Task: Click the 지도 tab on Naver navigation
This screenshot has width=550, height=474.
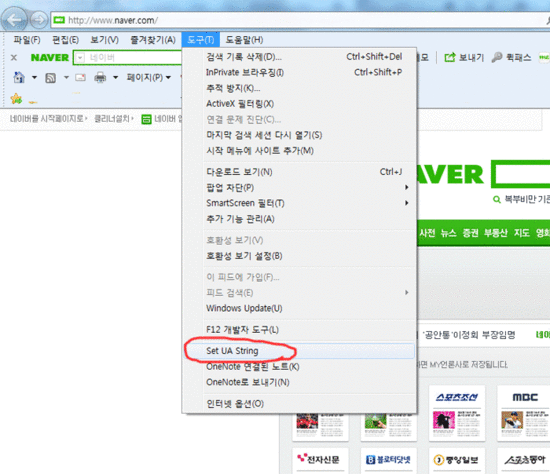Action: (x=521, y=233)
